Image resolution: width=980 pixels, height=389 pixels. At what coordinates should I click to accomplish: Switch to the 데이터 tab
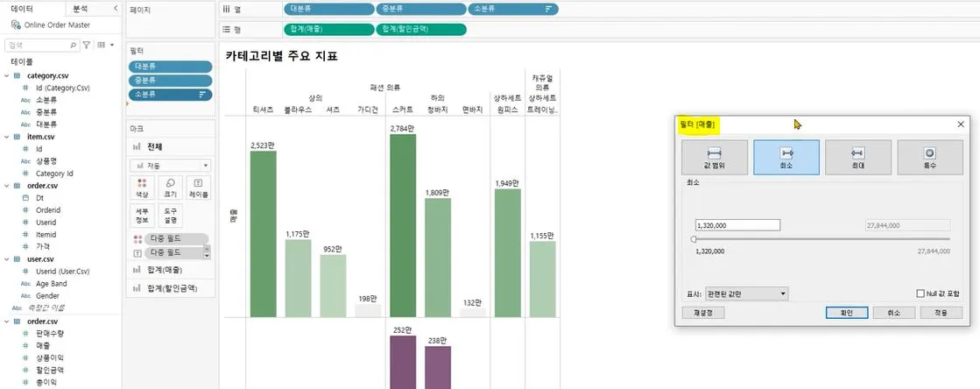(x=23, y=9)
